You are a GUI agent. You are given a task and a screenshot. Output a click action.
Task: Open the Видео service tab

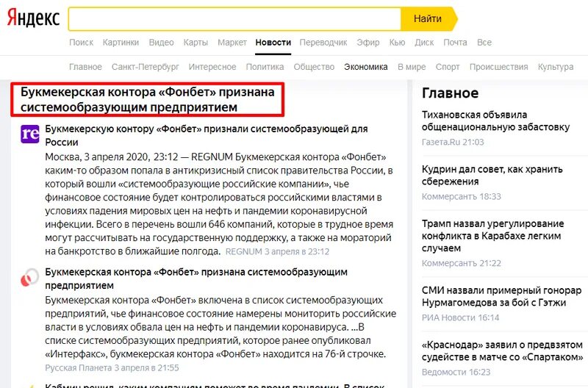coord(161,43)
